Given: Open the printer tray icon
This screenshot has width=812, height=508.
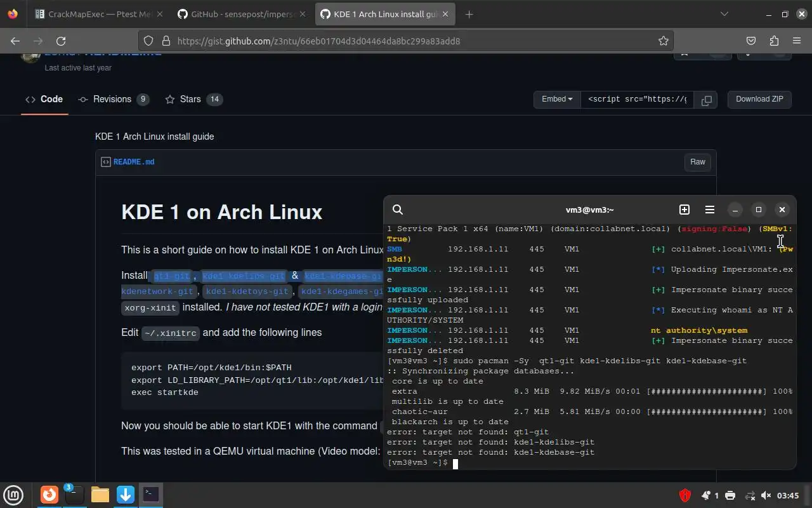Looking at the screenshot, I should coord(730,495).
